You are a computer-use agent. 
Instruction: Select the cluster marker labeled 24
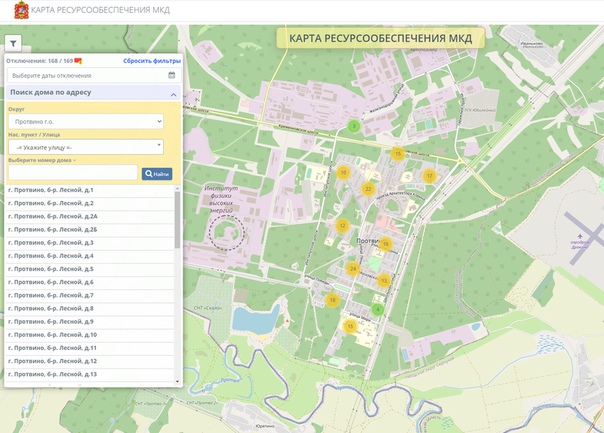tap(353, 269)
